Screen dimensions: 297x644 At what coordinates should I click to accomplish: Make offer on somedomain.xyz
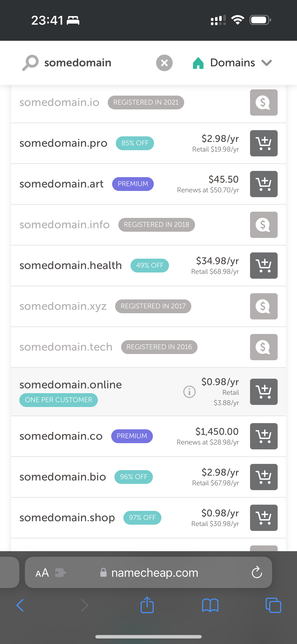(263, 306)
